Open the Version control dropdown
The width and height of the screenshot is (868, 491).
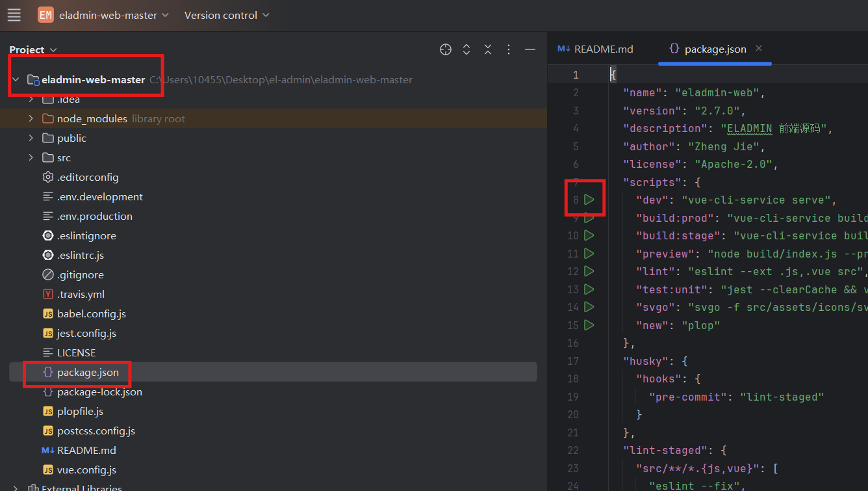227,15
